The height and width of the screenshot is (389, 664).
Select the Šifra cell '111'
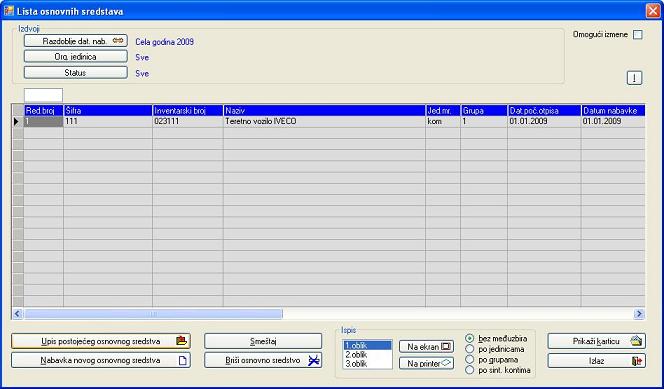click(x=108, y=121)
